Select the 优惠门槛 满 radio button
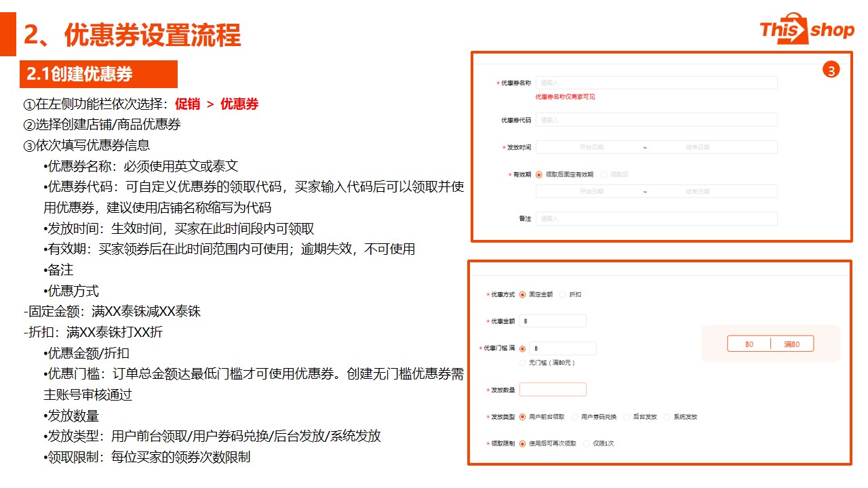 click(522, 349)
